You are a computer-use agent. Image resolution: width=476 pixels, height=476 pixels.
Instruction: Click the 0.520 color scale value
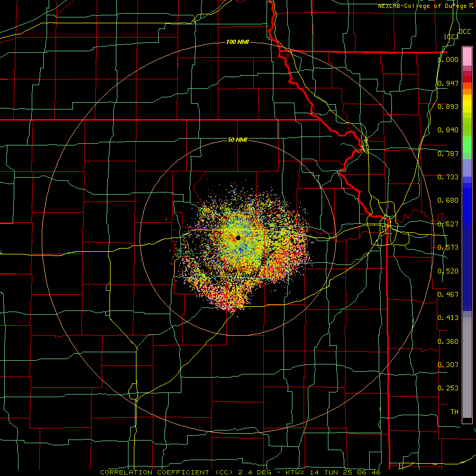click(x=448, y=271)
